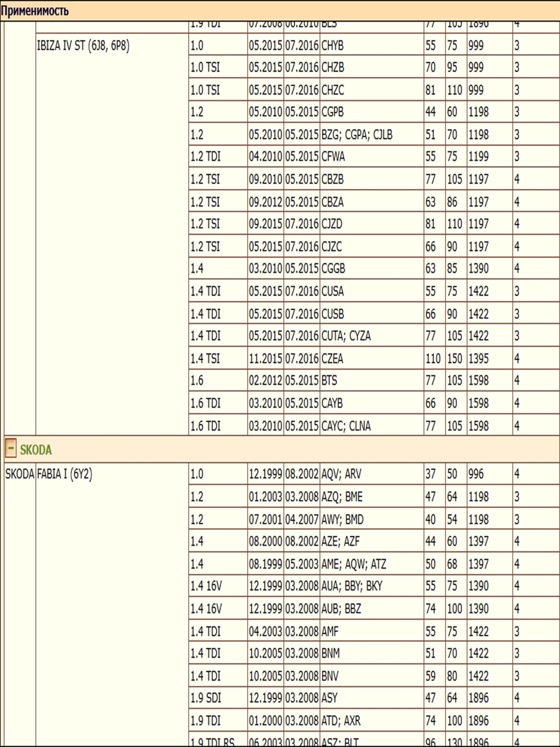
Task: Click the AME; AQW; ATZ engine codes
Action: pos(353,564)
